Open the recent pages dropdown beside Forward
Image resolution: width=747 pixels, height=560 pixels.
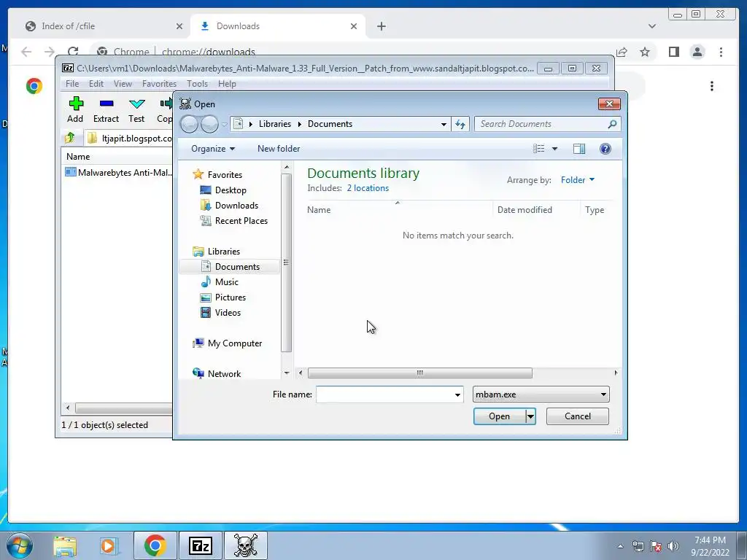(x=225, y=124)
